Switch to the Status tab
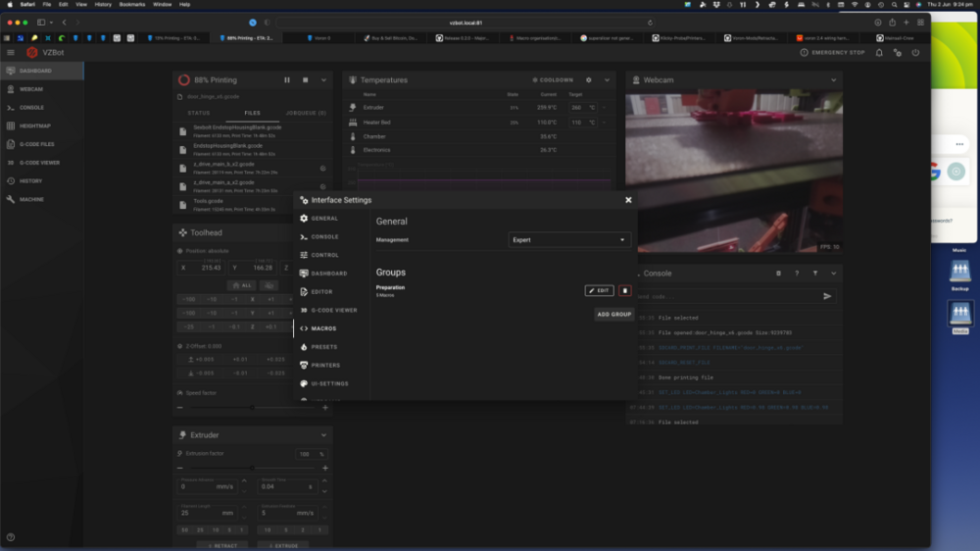 click(x=199, y=113)
